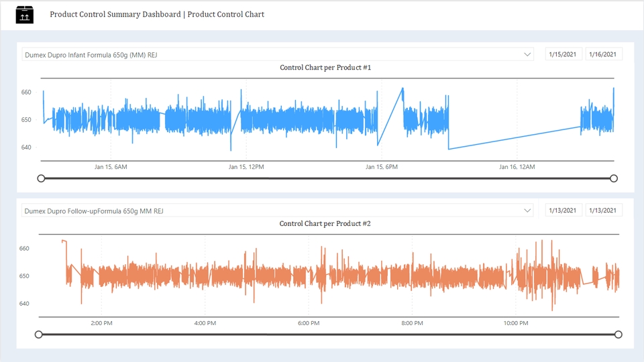Click the Jan 16, 12AM axis label
Screen dimensions: 644x362
click(517, 167)
